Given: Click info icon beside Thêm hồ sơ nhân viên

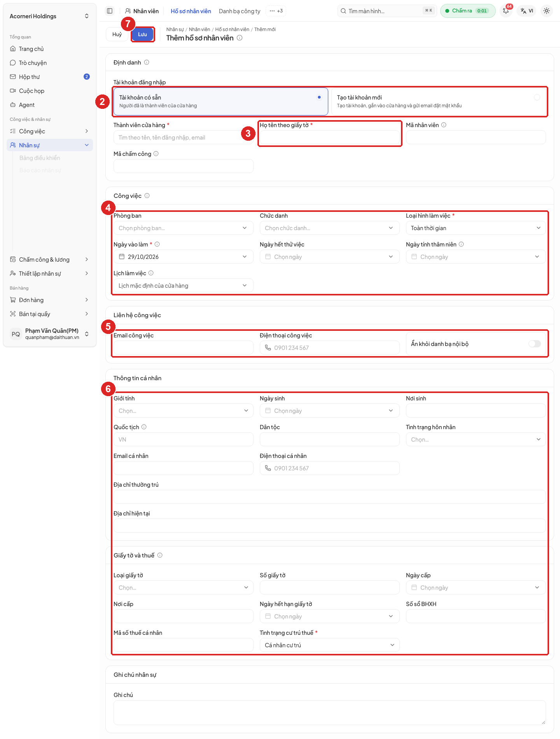Looking at the screenshot, I should point(240,38).
